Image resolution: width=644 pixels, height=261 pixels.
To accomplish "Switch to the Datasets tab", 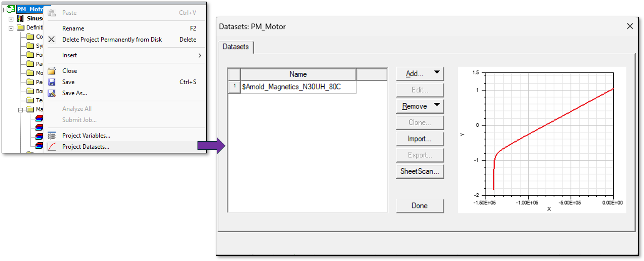I will (236, 47).
